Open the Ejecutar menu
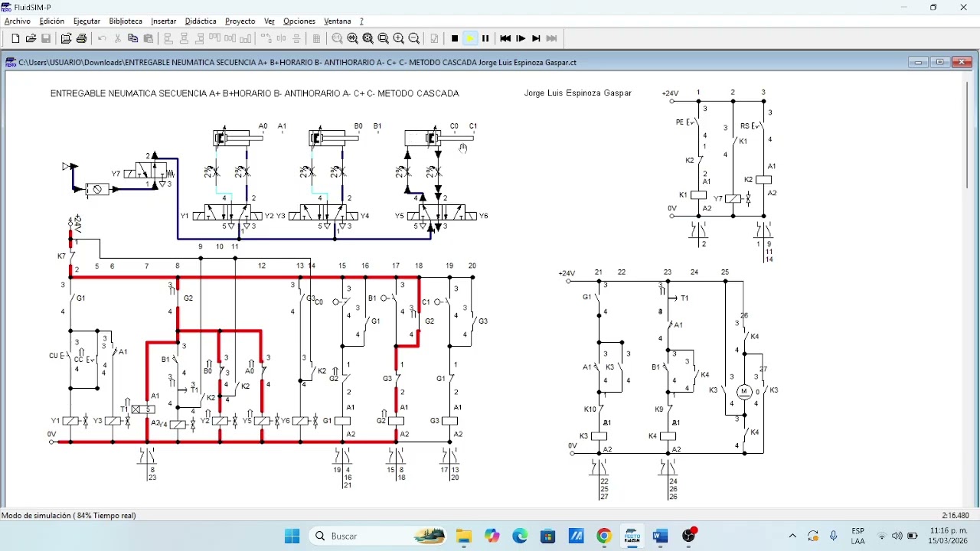980x551 pixels. click(x=87, y=21)
